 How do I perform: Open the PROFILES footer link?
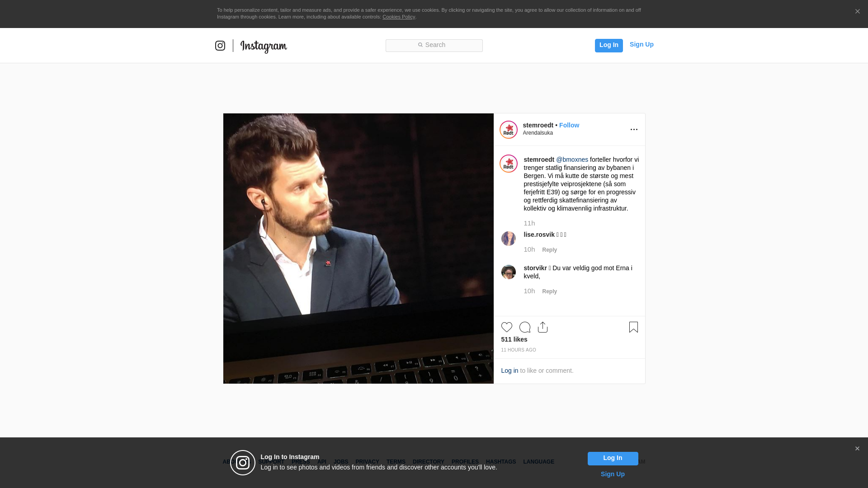pyautogui.click(x=465, y=462)
